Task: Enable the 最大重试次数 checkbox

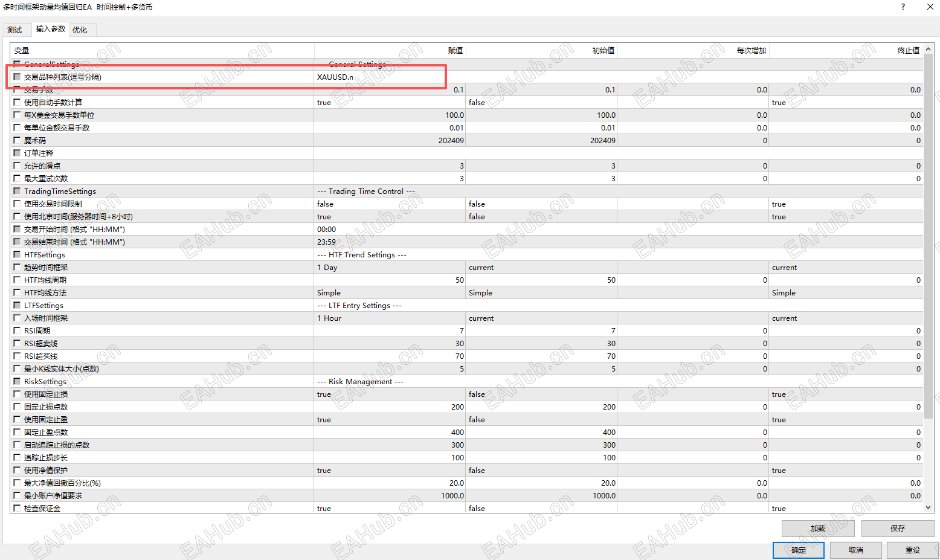Action: [x=17, y=178]
